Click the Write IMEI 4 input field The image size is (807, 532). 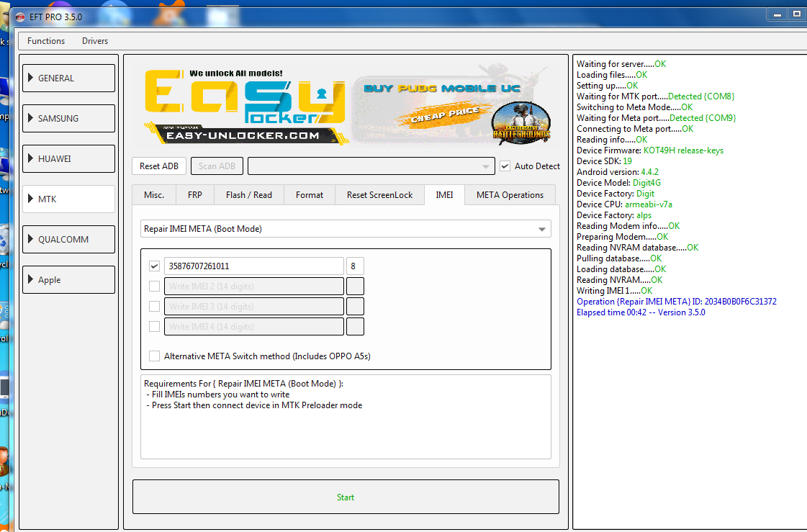tap(253, 326)
